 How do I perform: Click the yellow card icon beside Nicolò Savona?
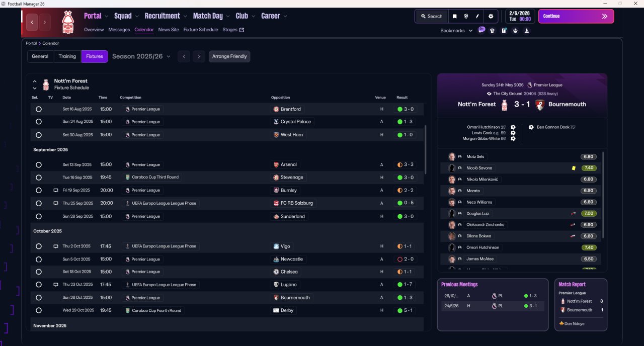574,168
